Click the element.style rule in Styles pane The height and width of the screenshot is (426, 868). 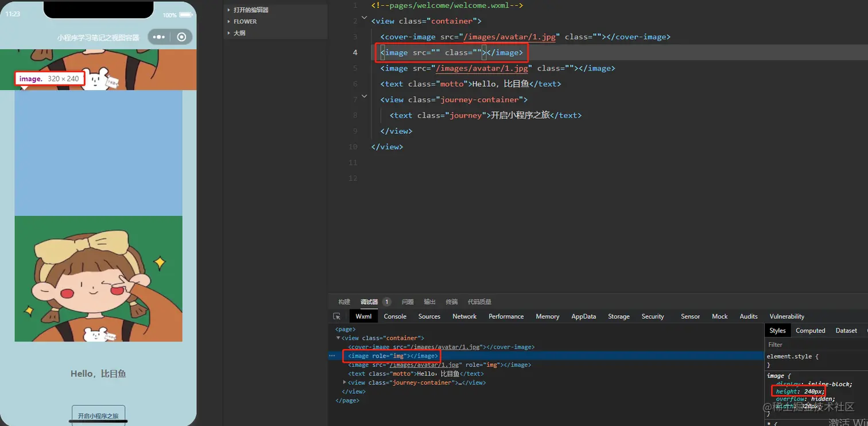pyautogui.click(x=792, y=357)
